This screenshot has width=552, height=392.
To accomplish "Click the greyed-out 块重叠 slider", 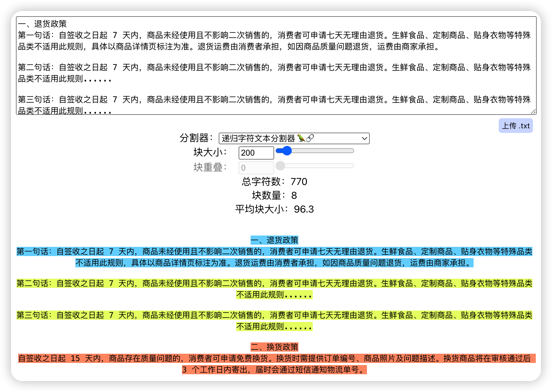I will click(315, 166).
